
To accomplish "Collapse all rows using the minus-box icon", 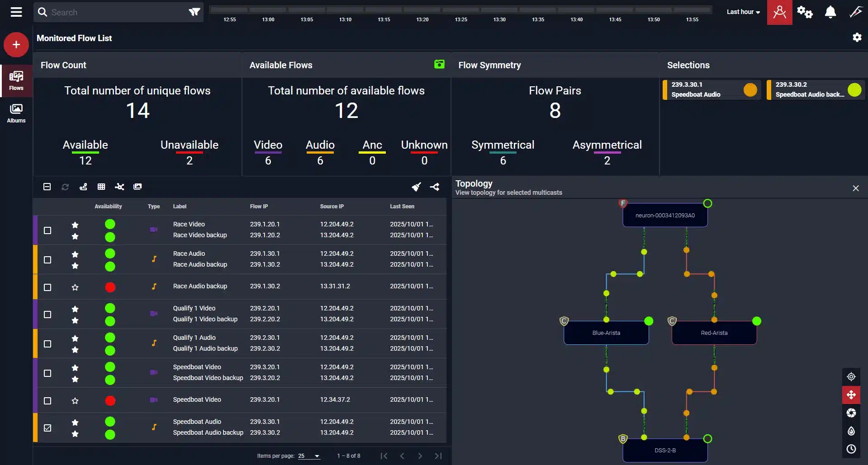I will 47,187.
